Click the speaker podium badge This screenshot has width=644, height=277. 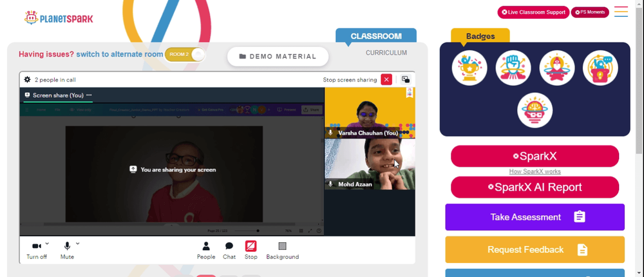(x=600, y=68)
